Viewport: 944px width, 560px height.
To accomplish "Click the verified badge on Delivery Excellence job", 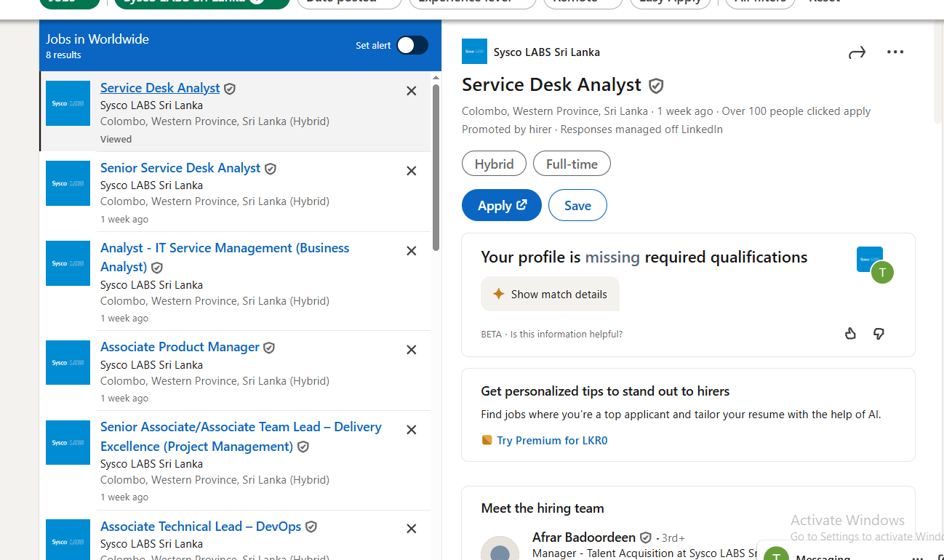I will [303, 447].
